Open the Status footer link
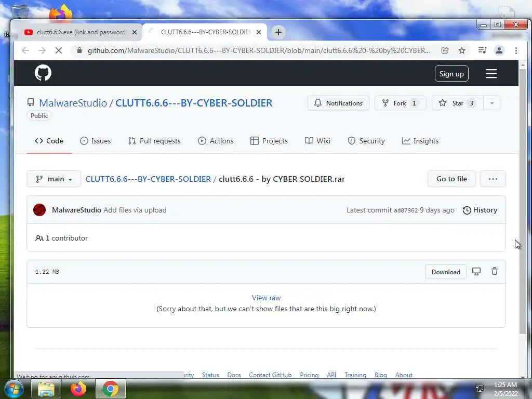 [x=210, y=375]
